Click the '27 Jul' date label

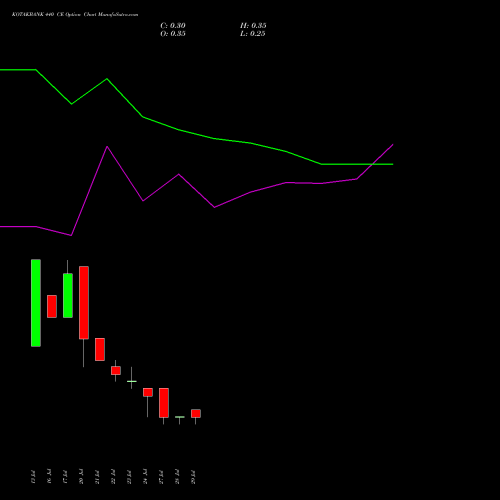click(161, 477)
